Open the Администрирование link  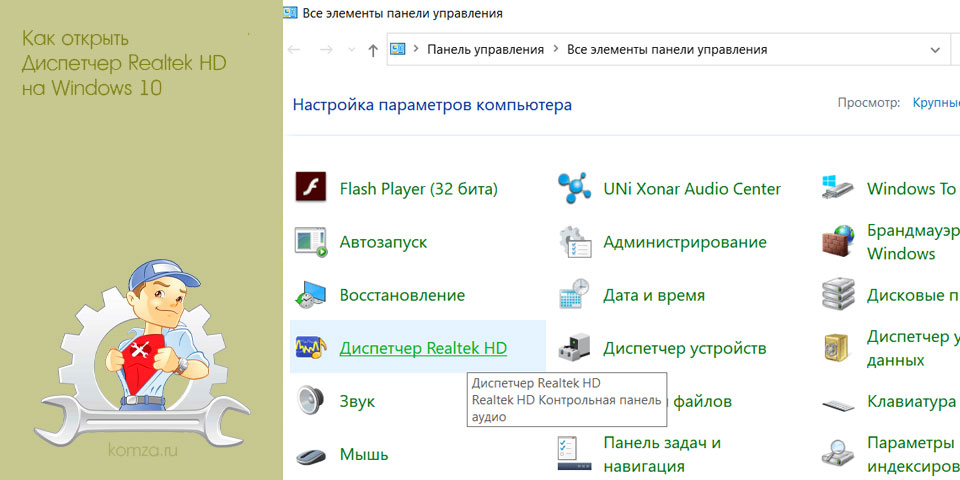pyautogui.click(x=685, y=242)
